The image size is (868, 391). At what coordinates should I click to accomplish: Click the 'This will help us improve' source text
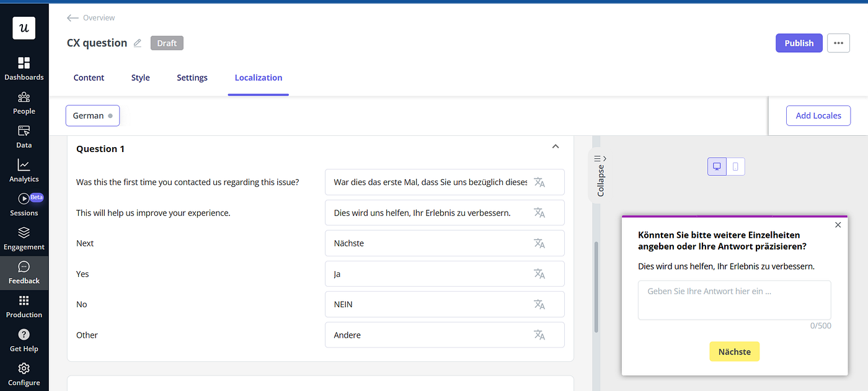[153, 213]
